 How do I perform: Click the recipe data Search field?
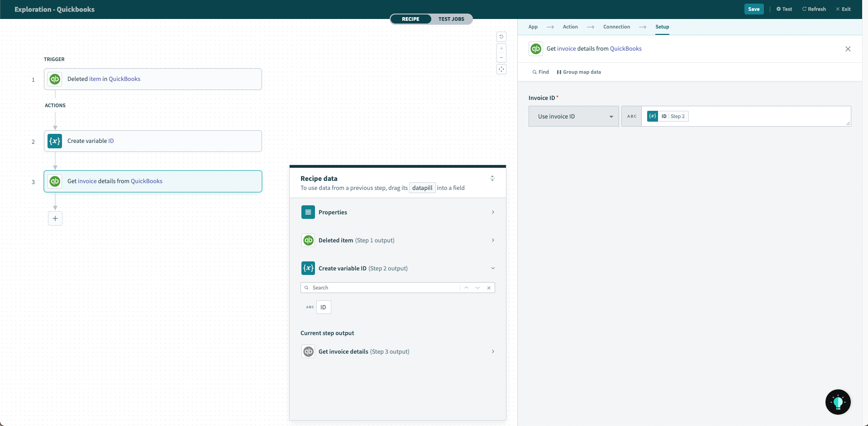click(x=385, y=288)
